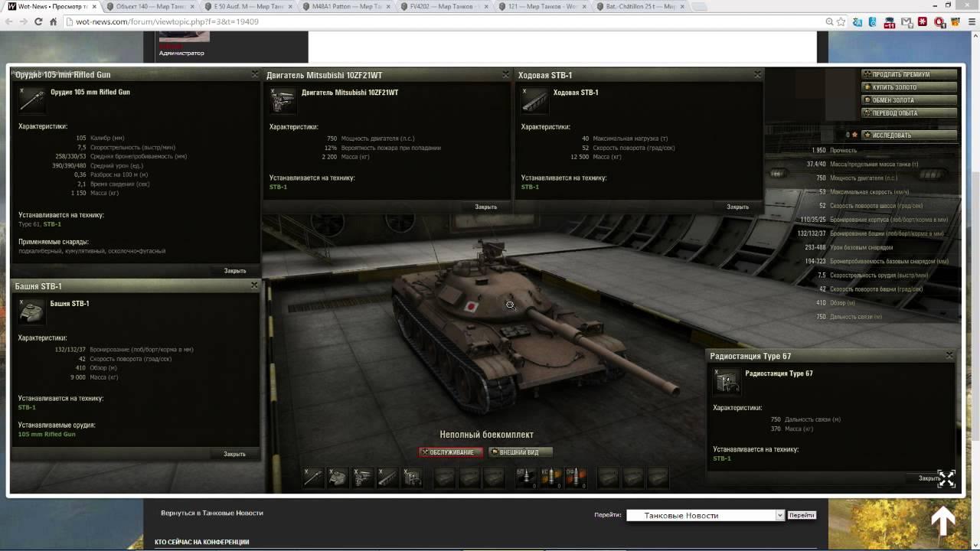980x551 pixels.
Task: Close the 'Башня STB-1' panel with X
Action: pyautogui.click(x=254, y=285)
